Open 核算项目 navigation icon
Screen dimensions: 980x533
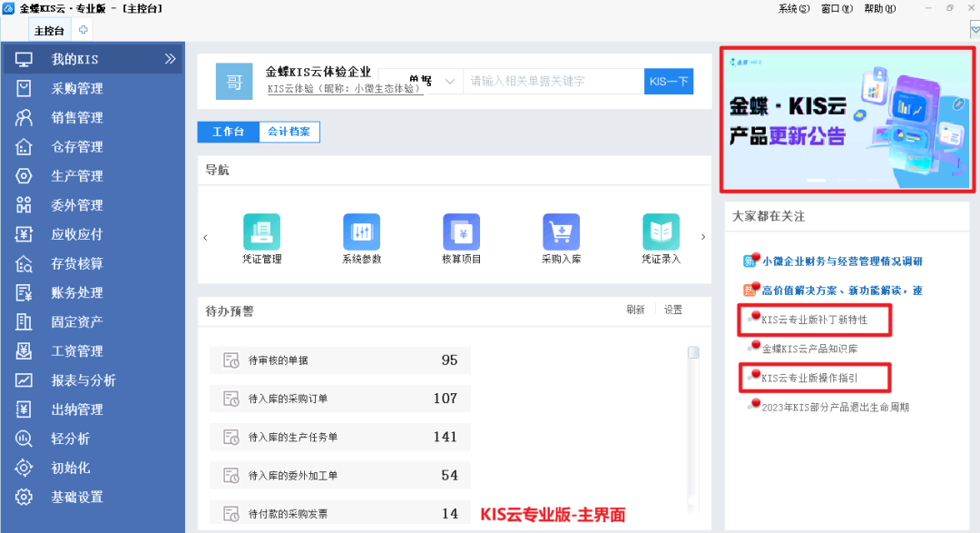[461, 232]
